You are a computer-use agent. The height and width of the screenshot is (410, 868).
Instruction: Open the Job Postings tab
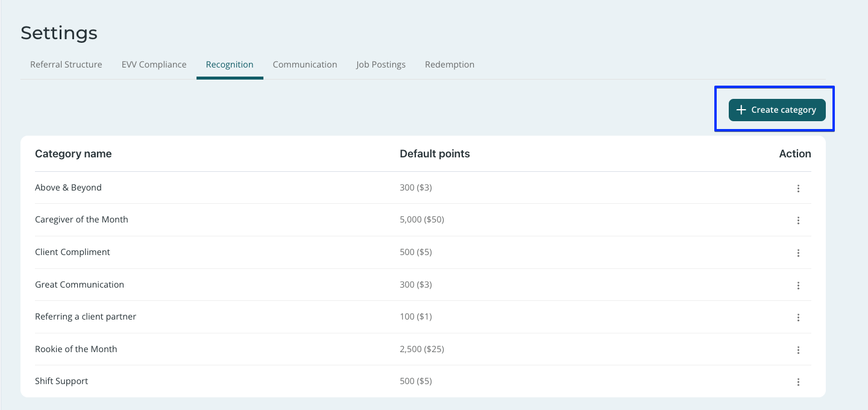click(x=381, y=65)
